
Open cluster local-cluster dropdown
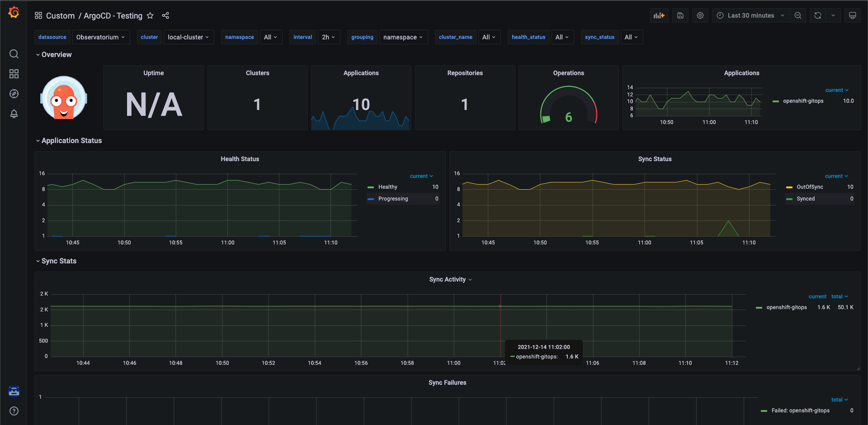coord(188,37)
